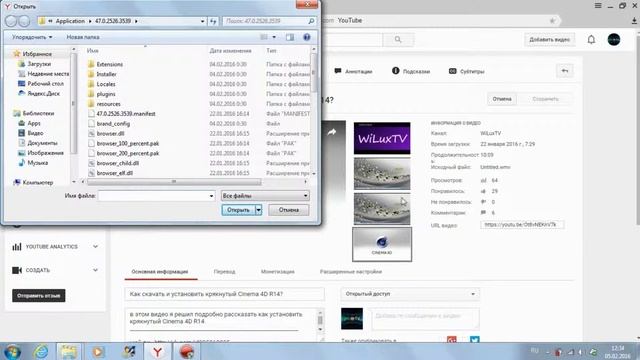This screenshot has height=360, width=640.
Task: Expand the address path dropdown in dialog
Action: click(202, 21)
